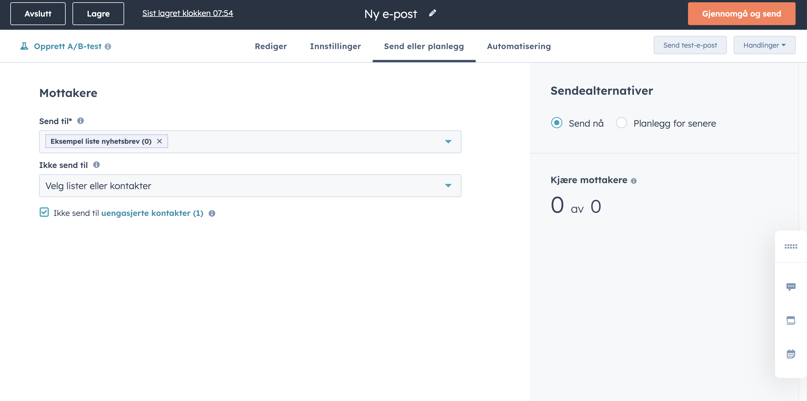Click info icon beside Kjære mottakere
The height and width of the screenshot is (401, 807).
[x=634, y=181]
